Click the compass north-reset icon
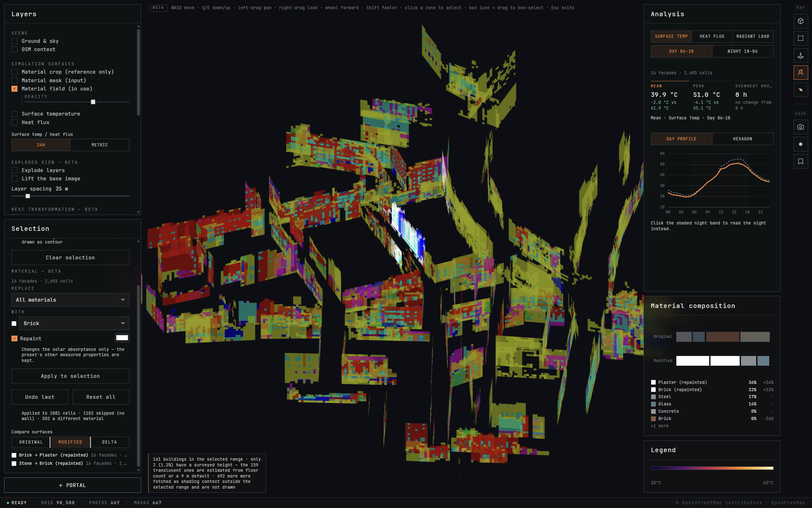The width and height of the screenshot is (812, 508). click(x=800, y=90)
